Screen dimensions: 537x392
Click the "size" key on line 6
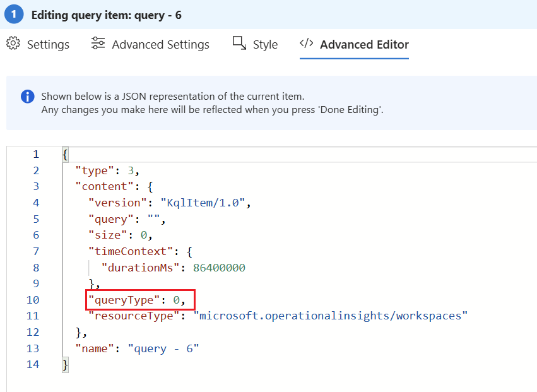(x=108, y=235)
